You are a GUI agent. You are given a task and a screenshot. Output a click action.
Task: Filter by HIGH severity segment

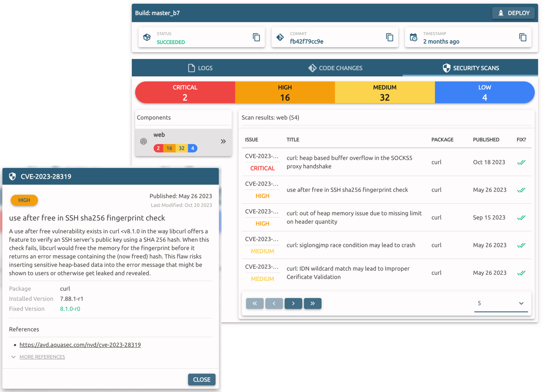[x=285, y=92]
